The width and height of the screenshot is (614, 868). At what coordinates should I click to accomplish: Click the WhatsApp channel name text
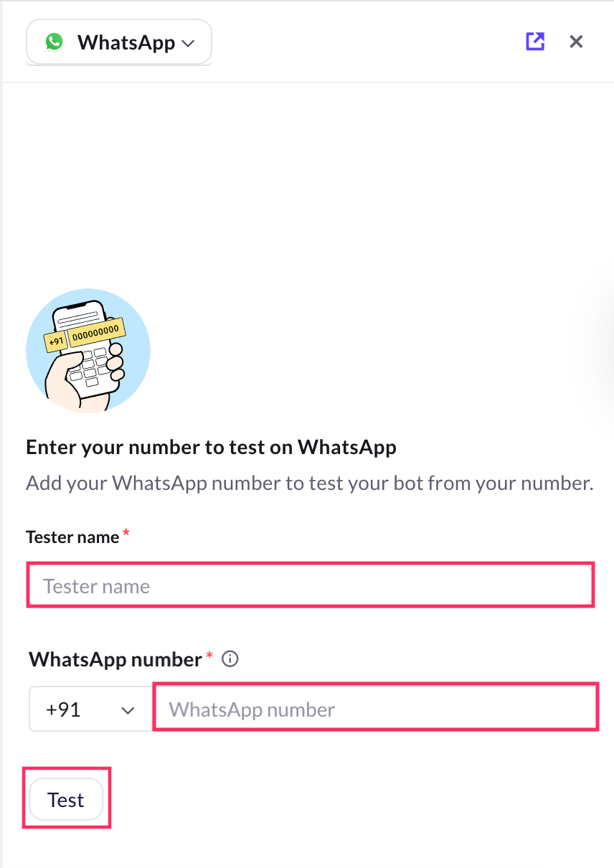tap(126, 42)
